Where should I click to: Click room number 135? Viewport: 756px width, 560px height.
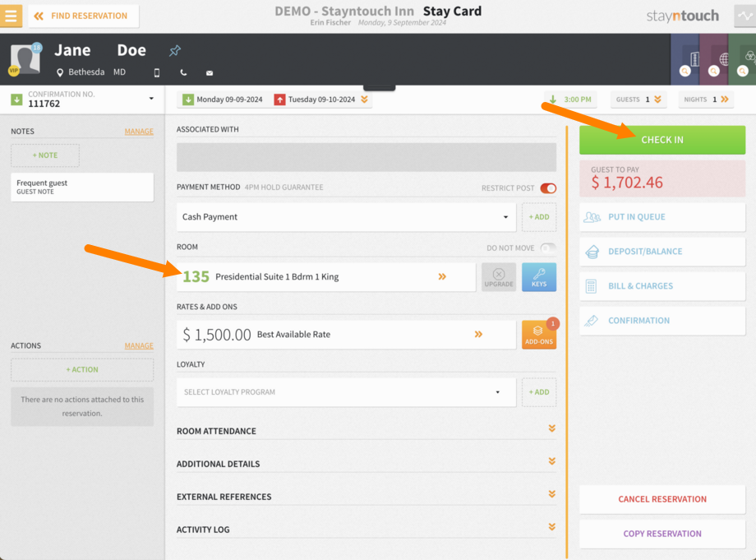tap(196, 276)
